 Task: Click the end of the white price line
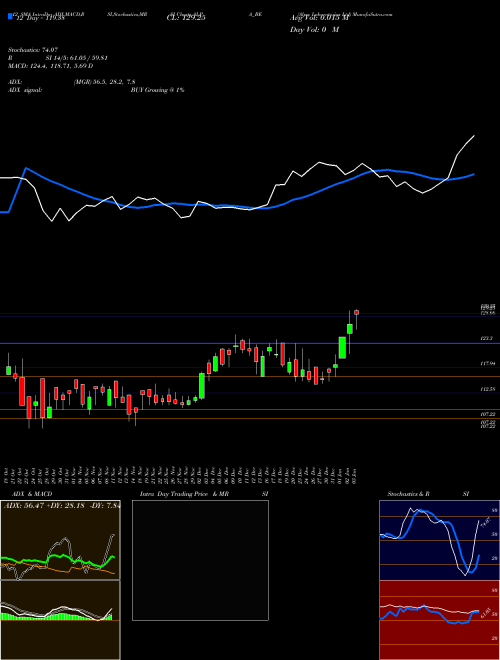click(x=474, y=136)
